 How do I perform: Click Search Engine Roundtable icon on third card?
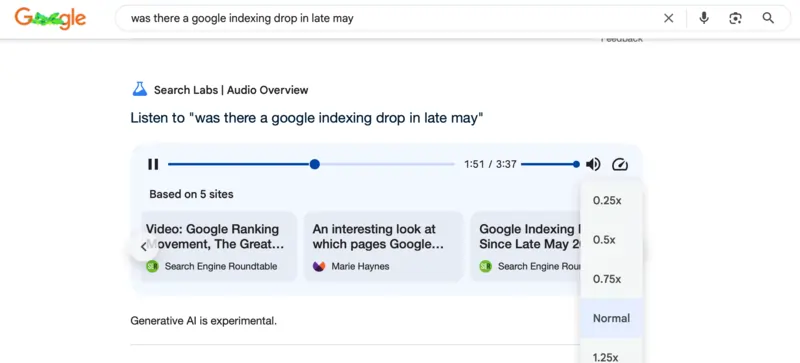(485, 266)
